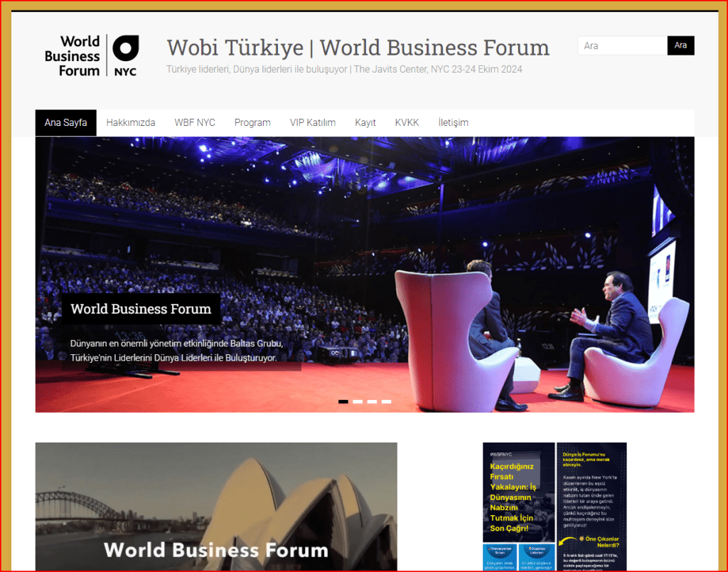Click the Wobi Türkiye site title link
The width and height of the screenshot is (728, 572).
point(358,48)
